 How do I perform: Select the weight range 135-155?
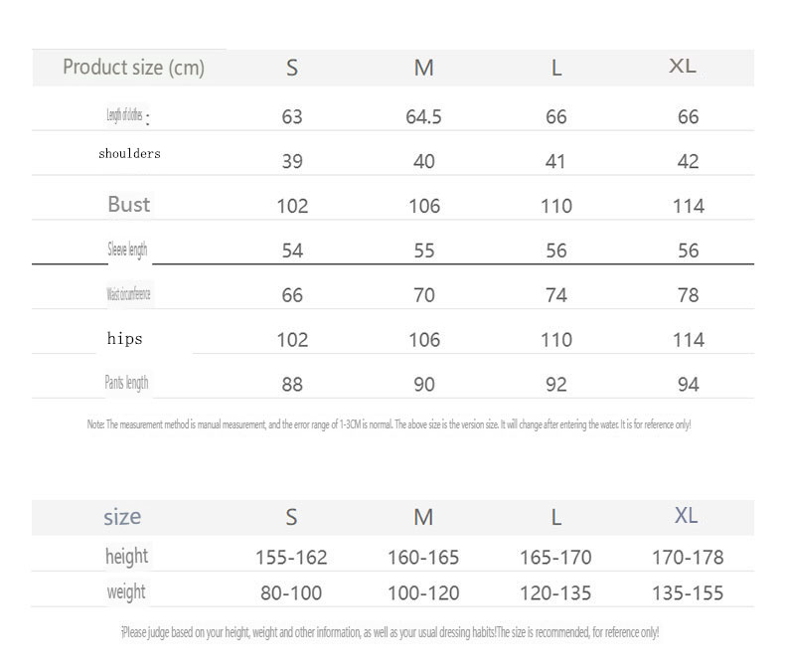(688, 593)
